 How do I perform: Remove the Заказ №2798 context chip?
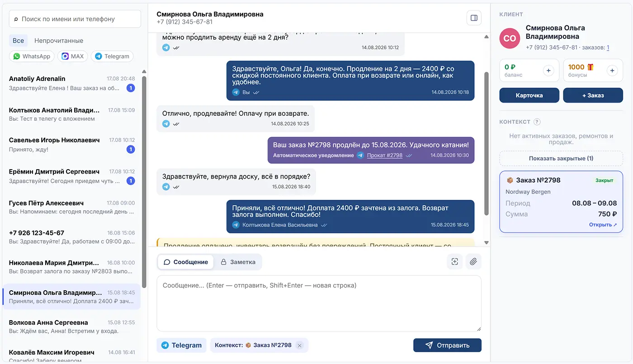[299, 345]
